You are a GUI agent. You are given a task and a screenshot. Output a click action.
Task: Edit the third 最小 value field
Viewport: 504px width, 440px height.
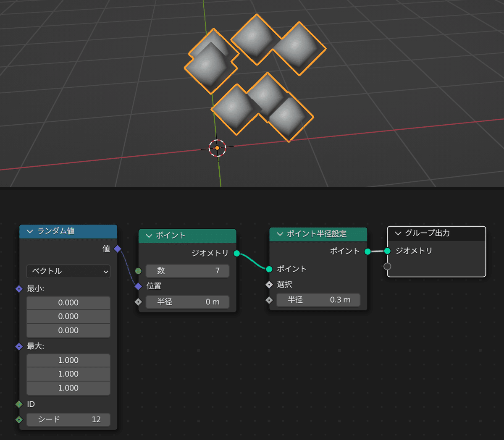[x=68, y=330]
